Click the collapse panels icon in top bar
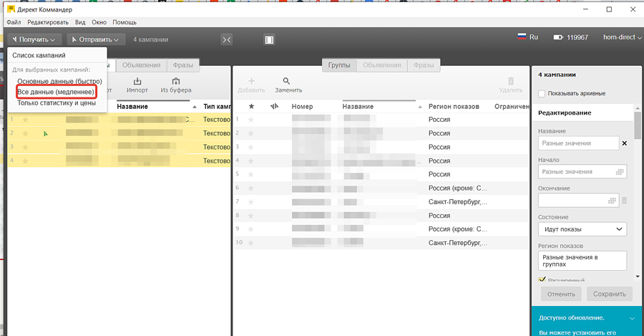Screen dimensions: 644x336 pos(227,39)
